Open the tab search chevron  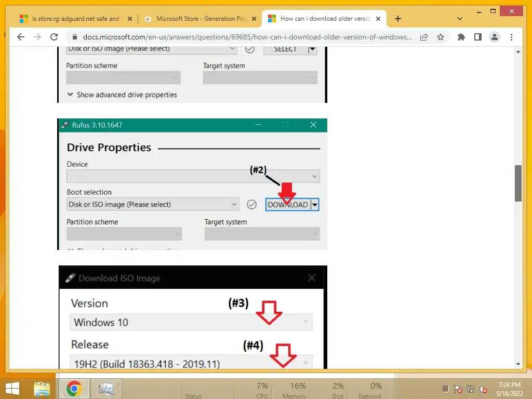[x=460, y=19]
